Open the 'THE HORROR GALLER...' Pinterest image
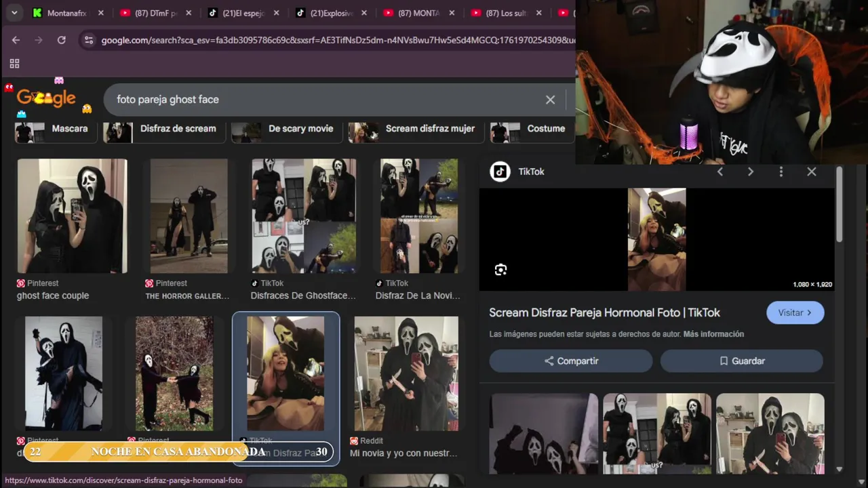The width and height of the screenshot is (868, 488). 189,216
